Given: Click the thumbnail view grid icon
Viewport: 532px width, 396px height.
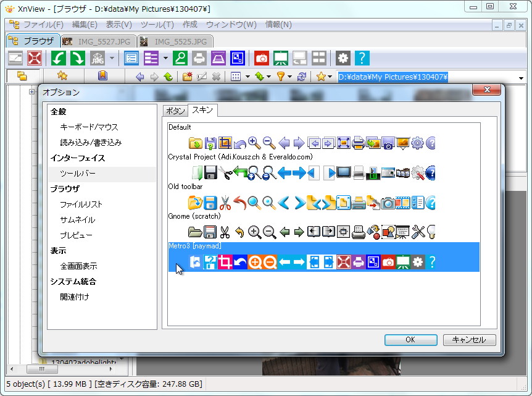Looking at the screenshot, I should [x=236, y=77].
